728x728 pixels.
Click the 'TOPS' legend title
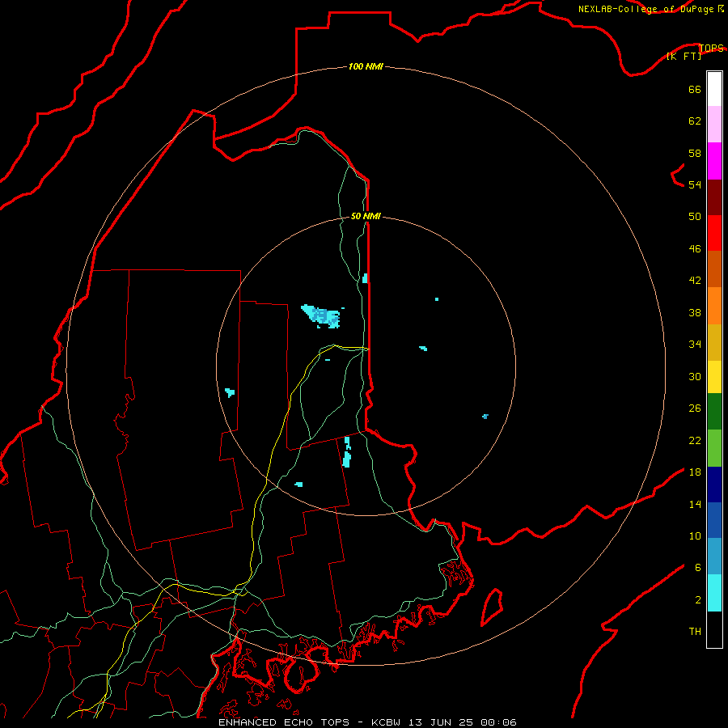[711, 49]
